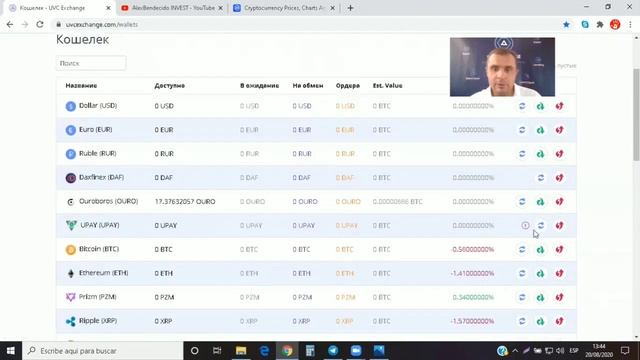Click the bookmark star icon

click(566, 24)
